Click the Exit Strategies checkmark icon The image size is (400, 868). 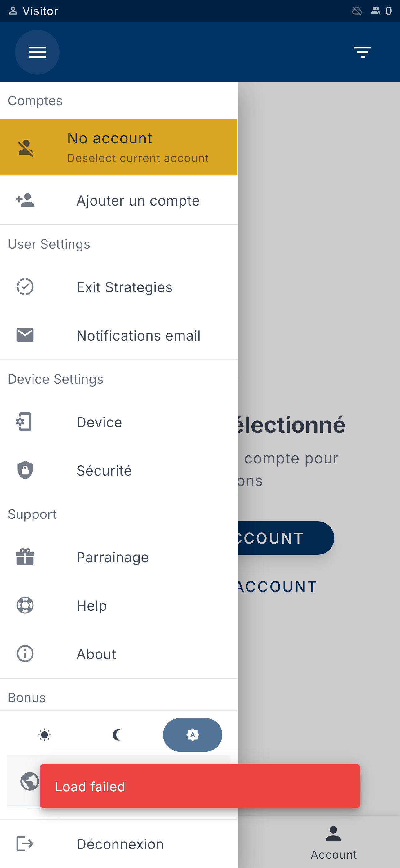tap(25, 287)
